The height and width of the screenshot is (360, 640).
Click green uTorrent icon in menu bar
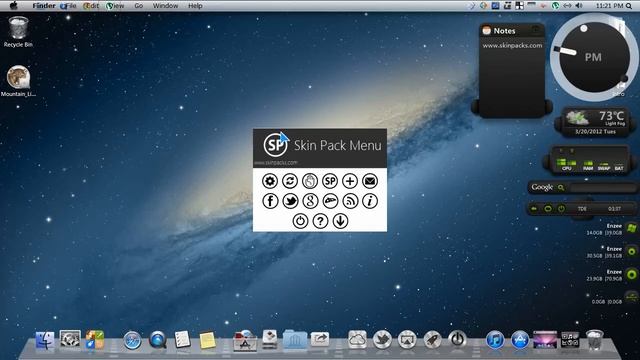coord(556,6)
